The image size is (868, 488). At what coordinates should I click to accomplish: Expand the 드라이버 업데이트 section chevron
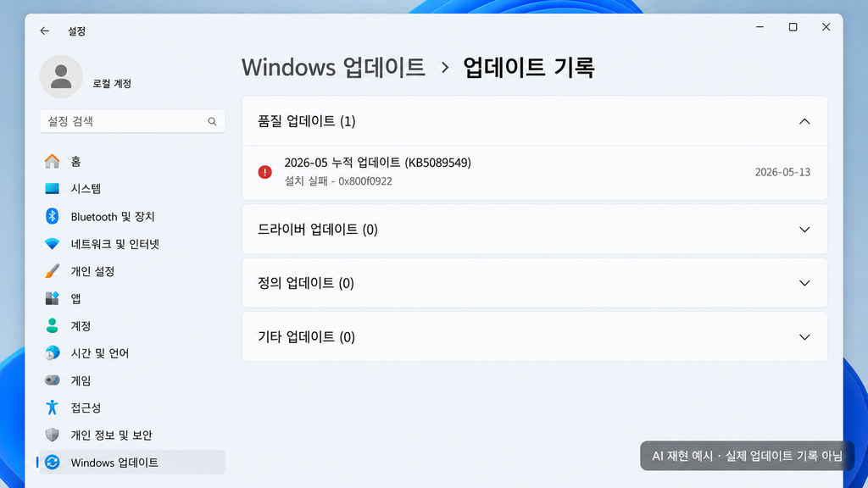[804, 230]
